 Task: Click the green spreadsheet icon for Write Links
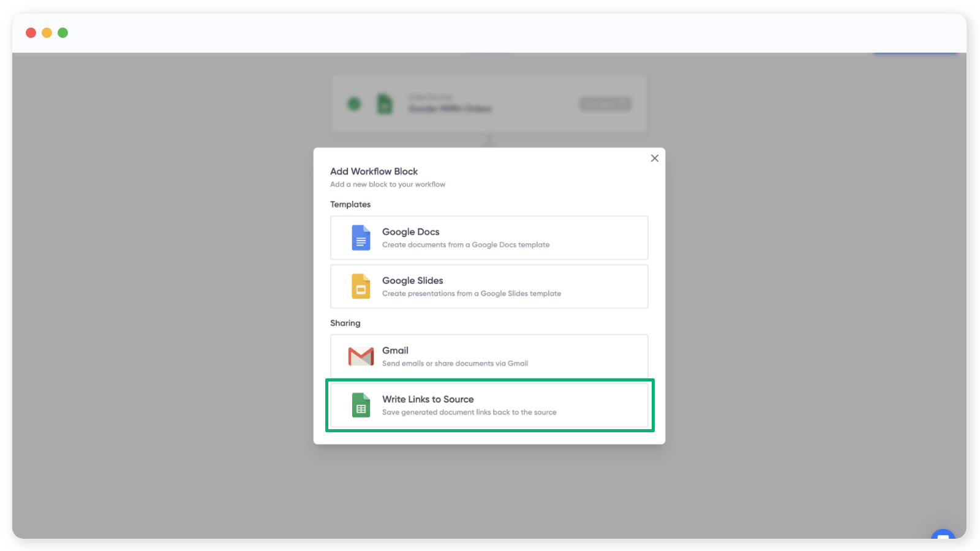[x=361, y=405]
